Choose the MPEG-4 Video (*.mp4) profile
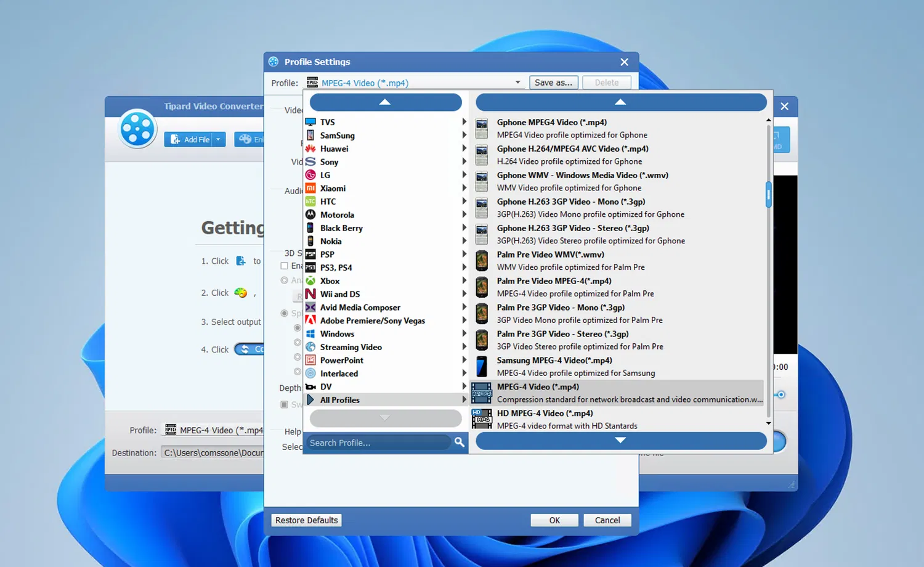 tap(618, 393)
